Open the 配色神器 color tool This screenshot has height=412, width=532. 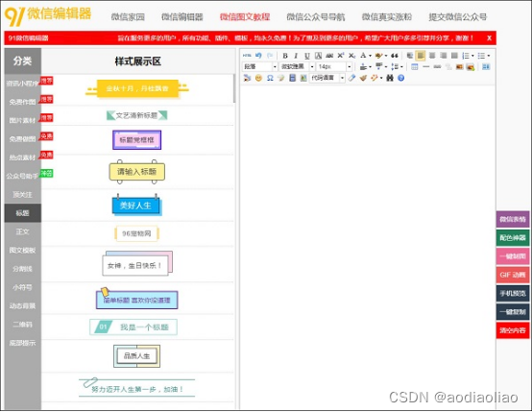513,238
